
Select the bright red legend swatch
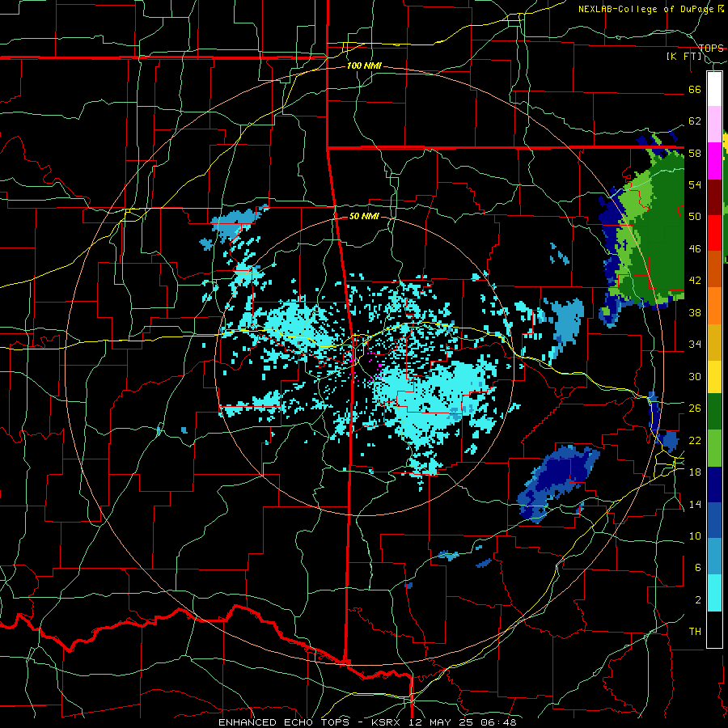point(714,233)
